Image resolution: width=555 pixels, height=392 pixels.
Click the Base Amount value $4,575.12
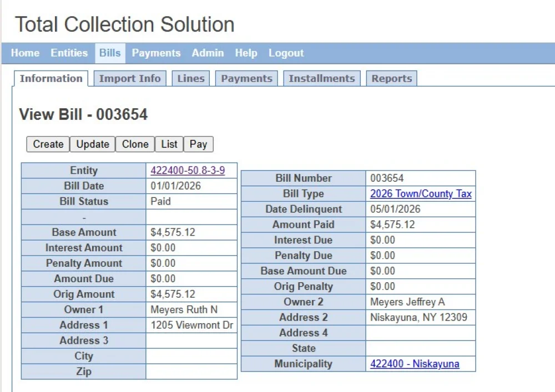click(x=173, y=232)
